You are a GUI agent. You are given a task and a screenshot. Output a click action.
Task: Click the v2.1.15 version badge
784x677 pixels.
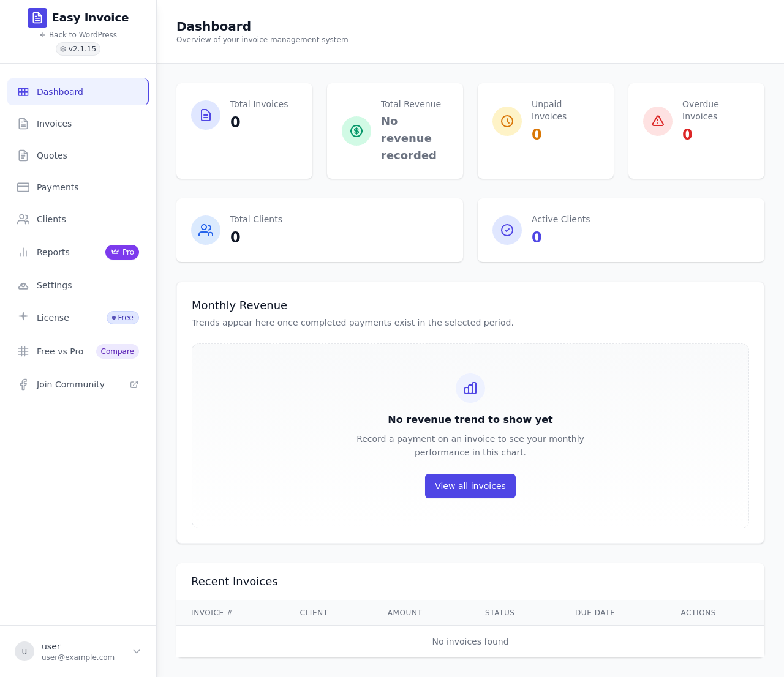78,49
